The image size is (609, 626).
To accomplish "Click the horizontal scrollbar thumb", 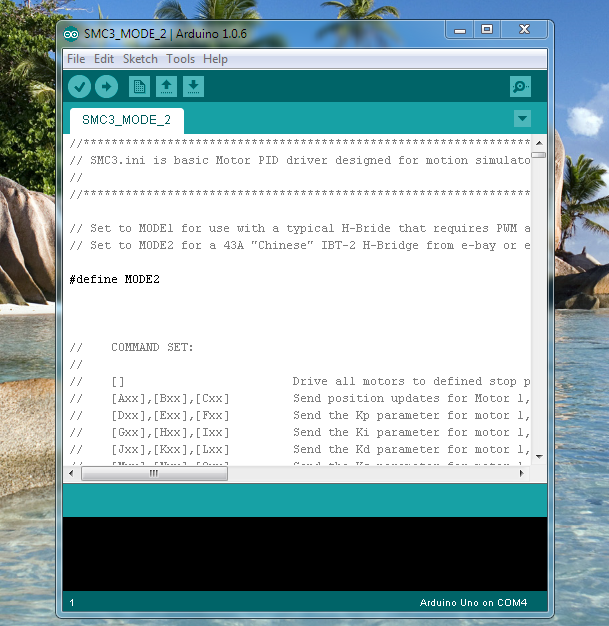I will tap(154, 474).
